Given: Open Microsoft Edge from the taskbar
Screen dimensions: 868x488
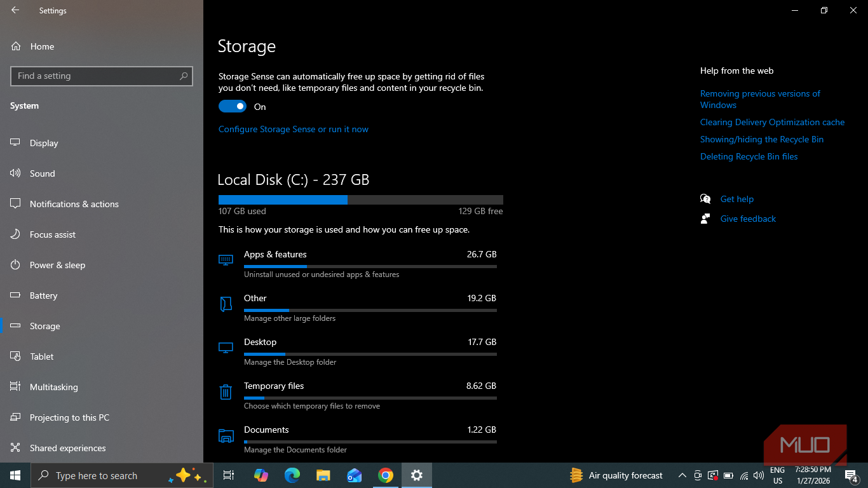Looking at the screenshot, I should point(292,475).
